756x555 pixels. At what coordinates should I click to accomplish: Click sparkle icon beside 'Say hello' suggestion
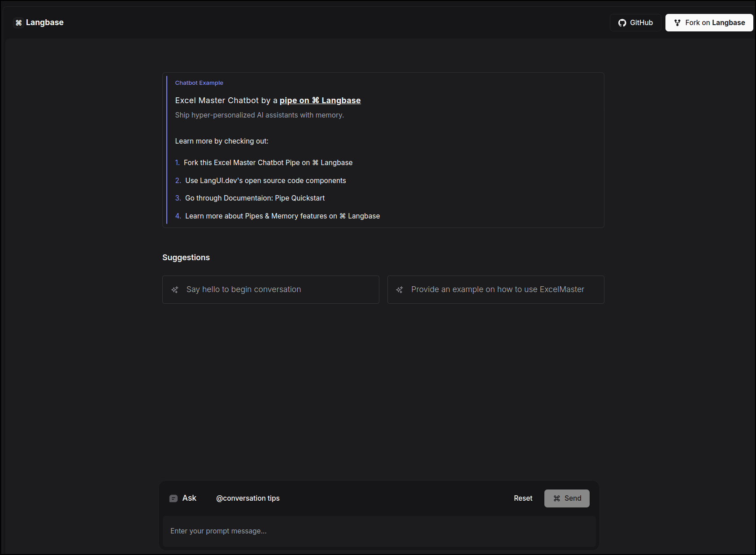coord(175,290)
